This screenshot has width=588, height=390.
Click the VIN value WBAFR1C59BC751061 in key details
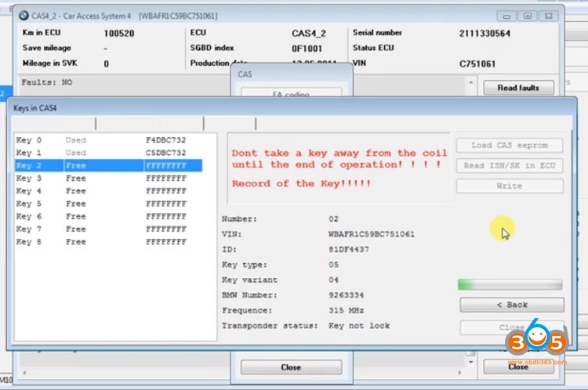[372, 234]
